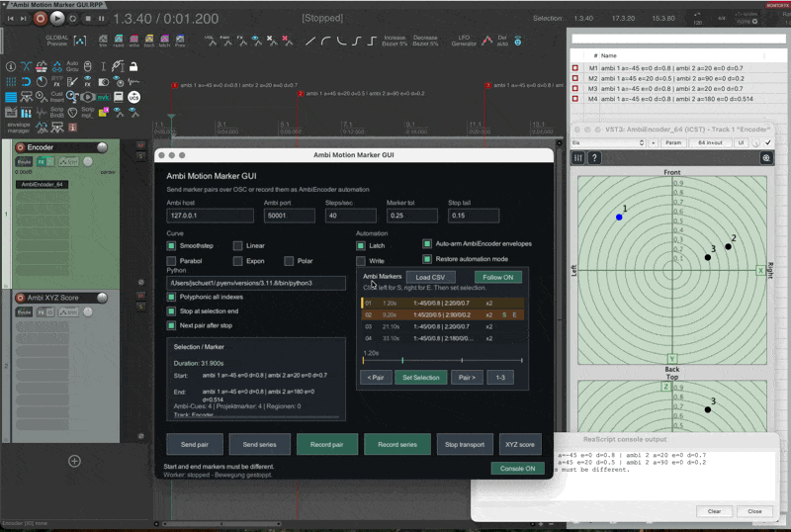This screenshot has height=532, width=791.
Task: Toggle the Write automation checkbox
Action: [x=361, y=261]
